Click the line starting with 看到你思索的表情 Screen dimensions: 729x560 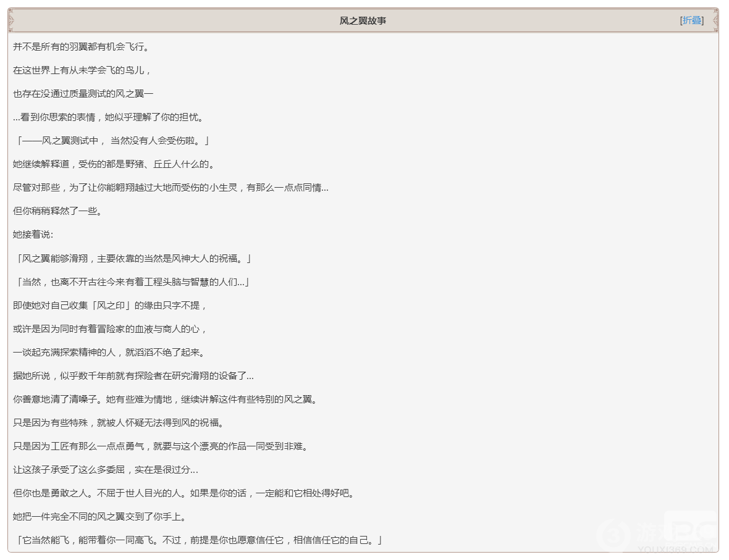108,117
